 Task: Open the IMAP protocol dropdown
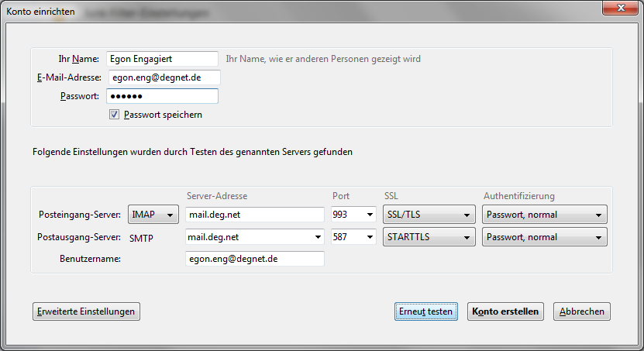pyautogui.click(x=153, y=215)
